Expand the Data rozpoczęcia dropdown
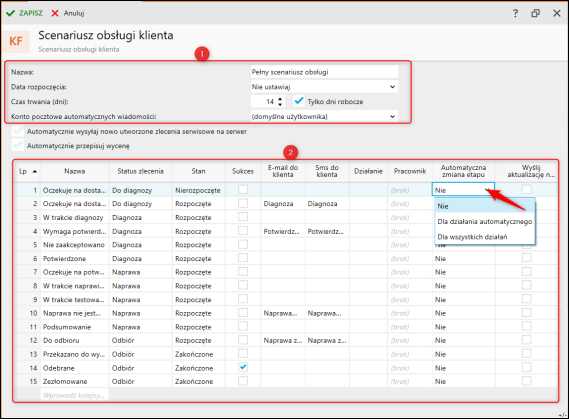The image size is (569, 419). coord(392,87)
